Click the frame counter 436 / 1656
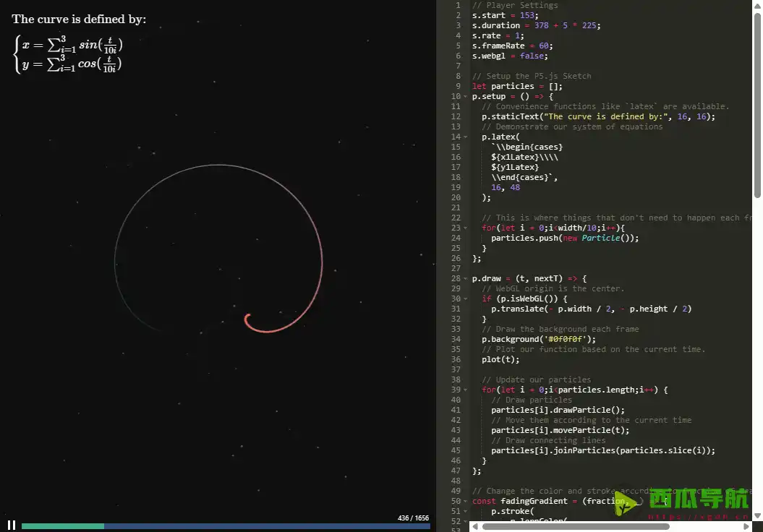The image size is (763, 532). (x=413, y=518)
